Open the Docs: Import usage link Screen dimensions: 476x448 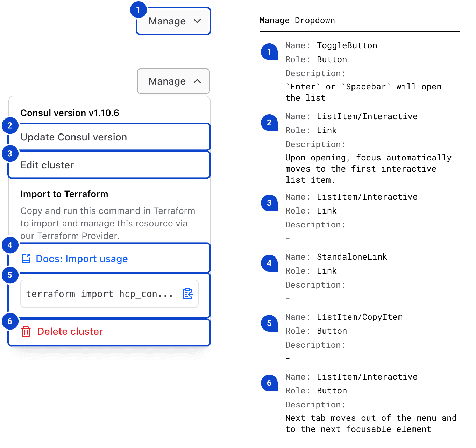[x=82, y=259]
